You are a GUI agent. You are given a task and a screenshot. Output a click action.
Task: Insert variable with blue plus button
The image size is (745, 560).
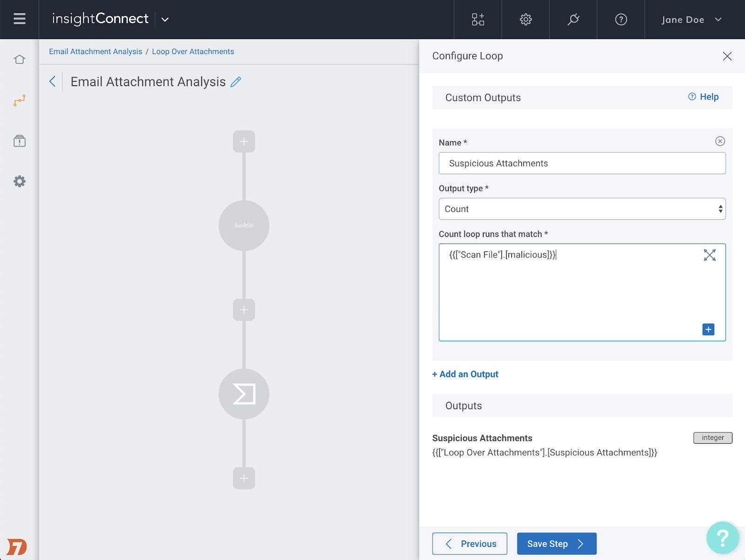click(x=708, y=330)
